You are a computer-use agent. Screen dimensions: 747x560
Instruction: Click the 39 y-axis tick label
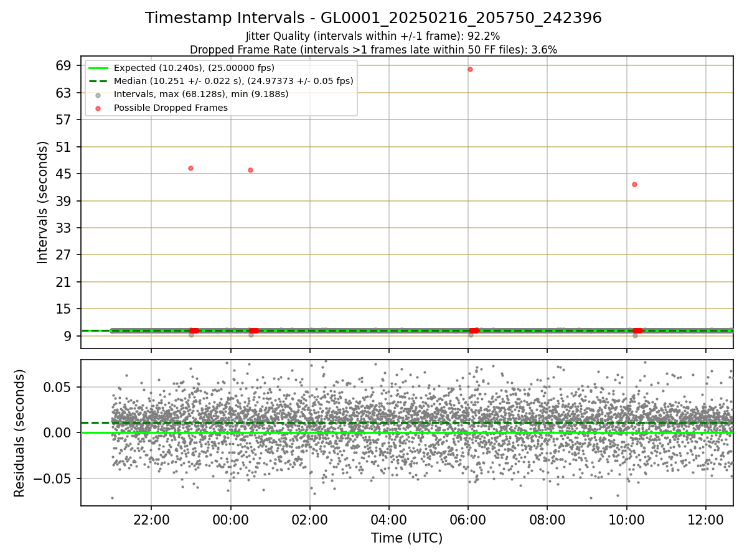click(64, 201)
